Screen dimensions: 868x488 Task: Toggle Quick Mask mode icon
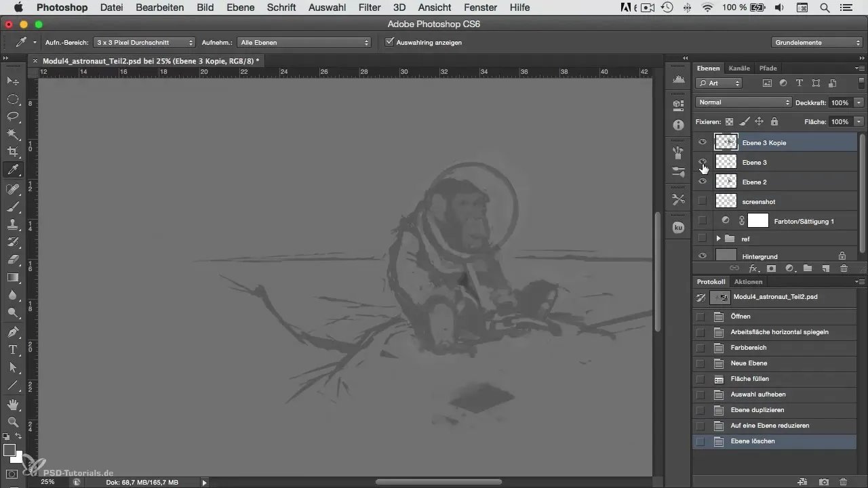click(12, 474)
